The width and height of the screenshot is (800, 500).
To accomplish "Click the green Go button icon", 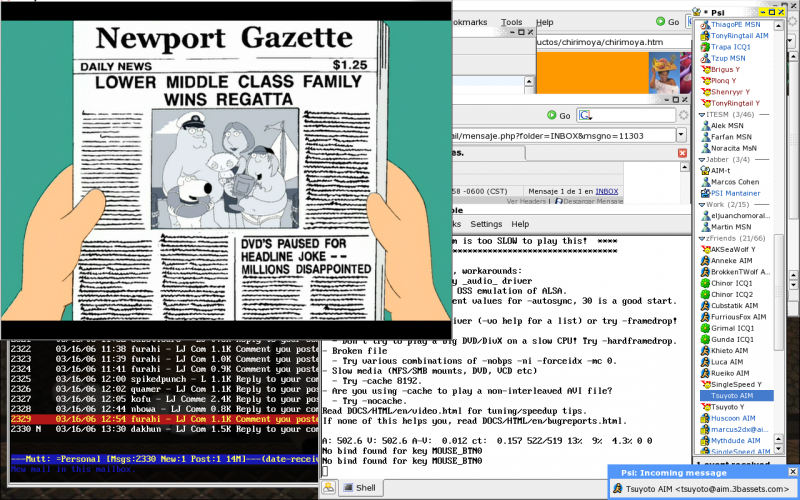I will point(550,115).
